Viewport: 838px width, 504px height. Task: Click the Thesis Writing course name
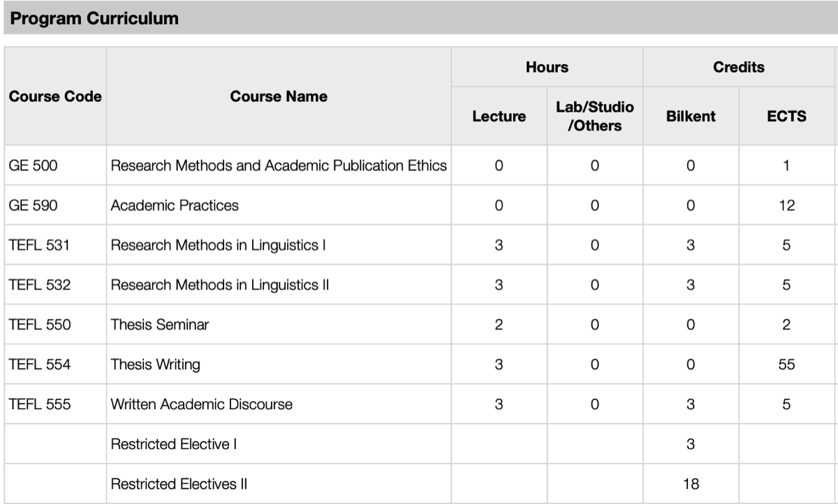pyautogui.click(x=155, y=364)
